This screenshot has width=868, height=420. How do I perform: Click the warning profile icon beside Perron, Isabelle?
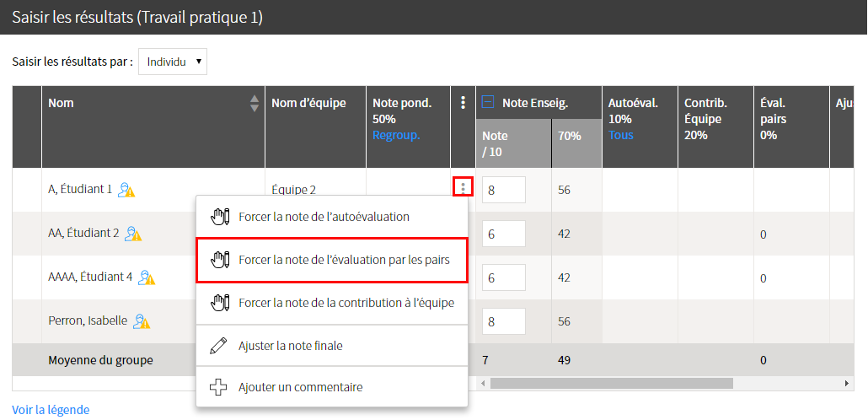(x=142, y=320)
